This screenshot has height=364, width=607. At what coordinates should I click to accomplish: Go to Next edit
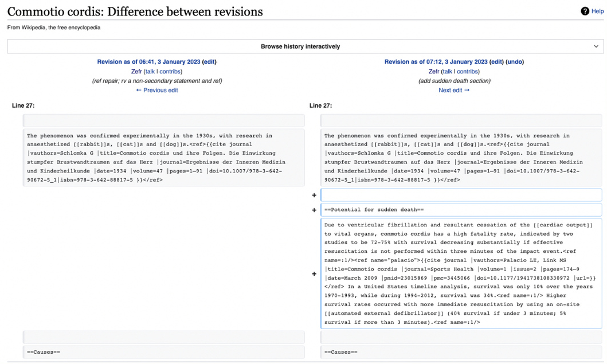click(x=454, y=90)
